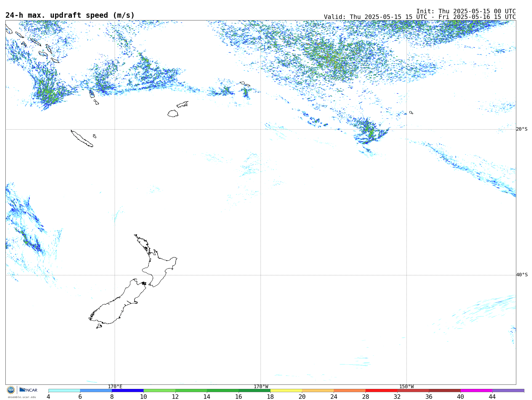
Task: Click the 20°S latitude label
Action: (522, 129)
